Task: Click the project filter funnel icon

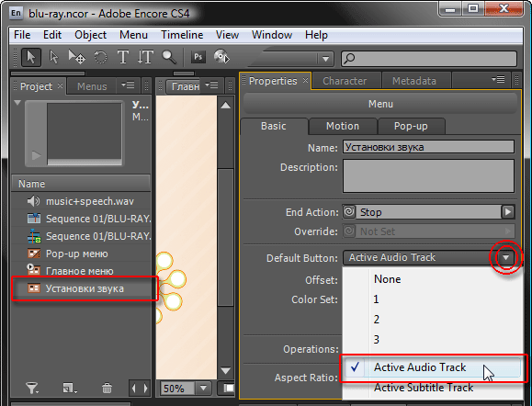Action: pyautogui.click(x=32, y=388)
